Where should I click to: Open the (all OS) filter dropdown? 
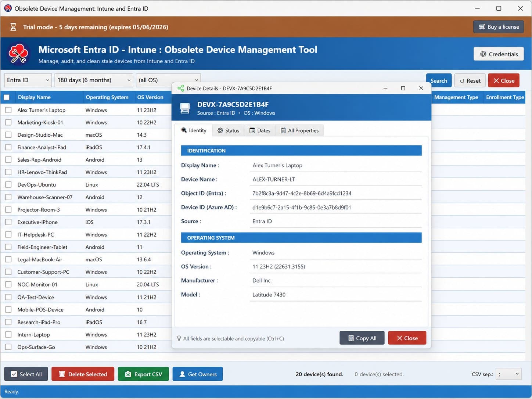point(168,80)
